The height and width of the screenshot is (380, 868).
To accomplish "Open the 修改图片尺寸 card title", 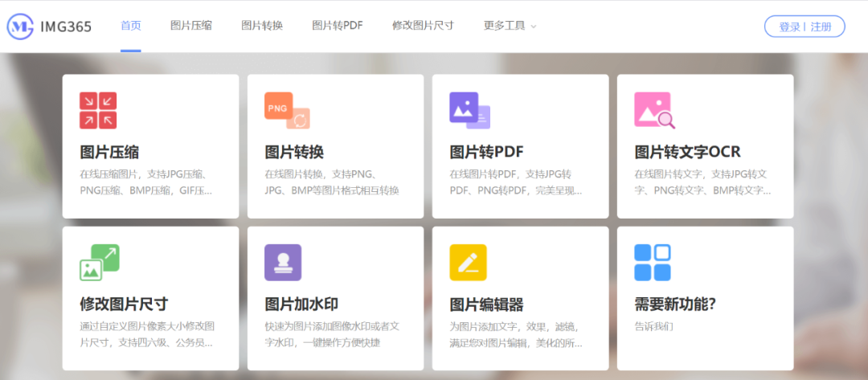I will click(124, 304).
